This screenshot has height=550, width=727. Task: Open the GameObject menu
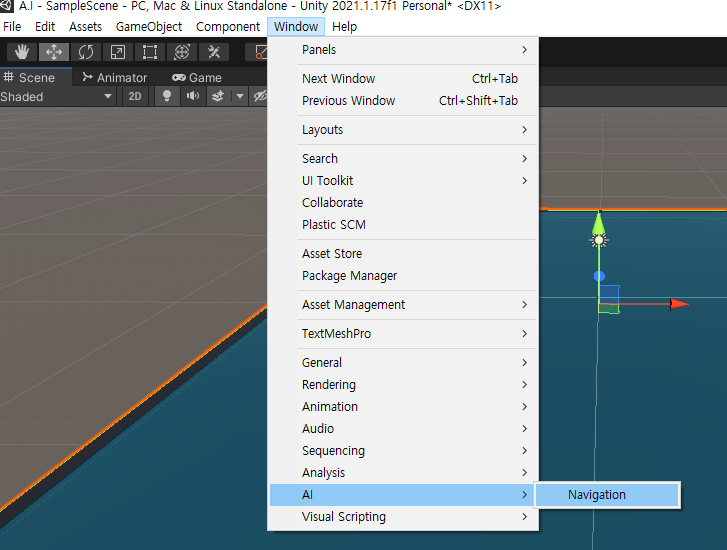pyautogui.click(x=149, y=26)
